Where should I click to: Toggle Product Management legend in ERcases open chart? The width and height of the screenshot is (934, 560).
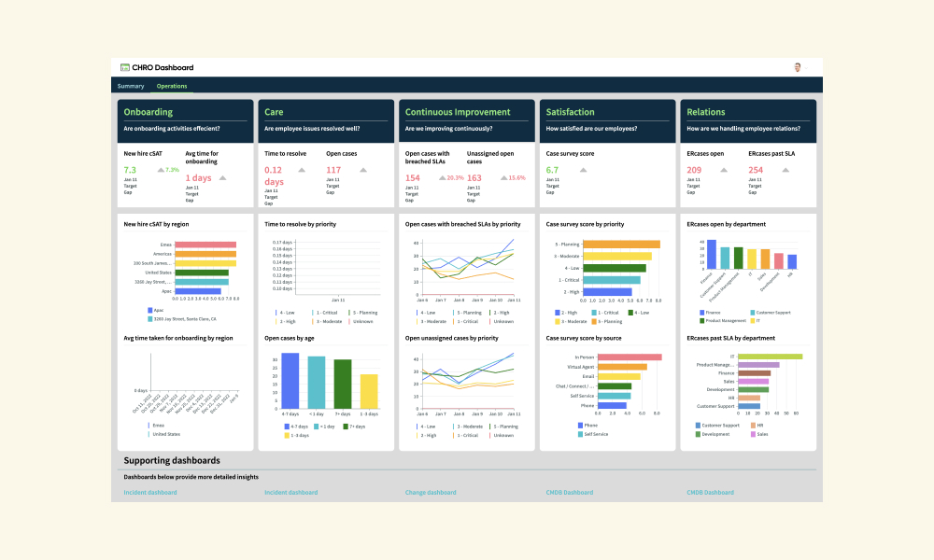coord(723,321)
